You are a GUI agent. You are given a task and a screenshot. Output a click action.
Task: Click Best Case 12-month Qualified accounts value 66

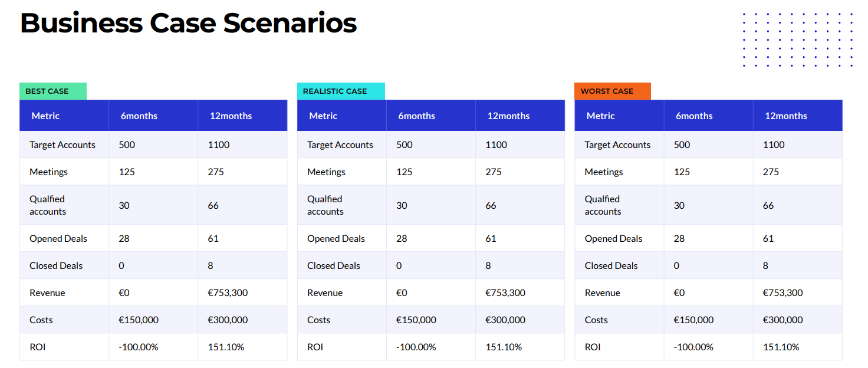tap(213, 205)
